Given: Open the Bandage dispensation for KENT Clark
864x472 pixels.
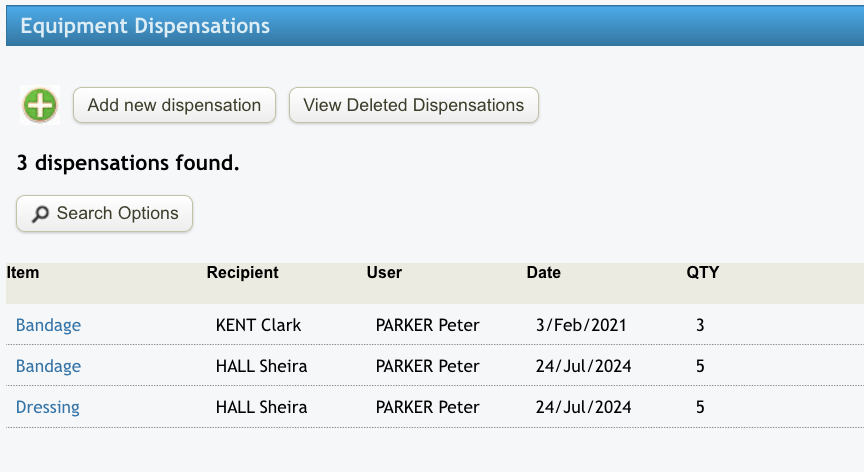Looking at the screenshot, I should pos(48,325).
